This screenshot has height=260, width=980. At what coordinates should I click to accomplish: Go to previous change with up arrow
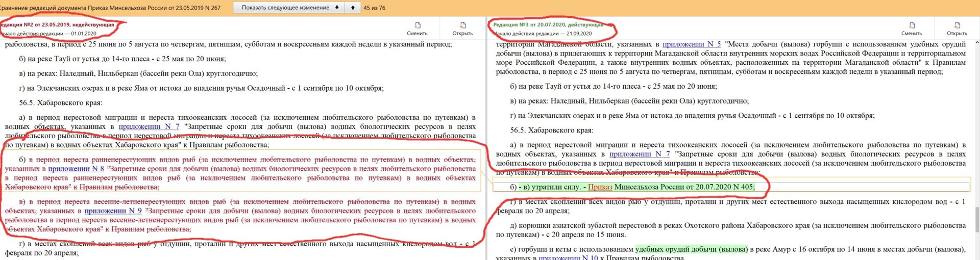coord(352,8)
